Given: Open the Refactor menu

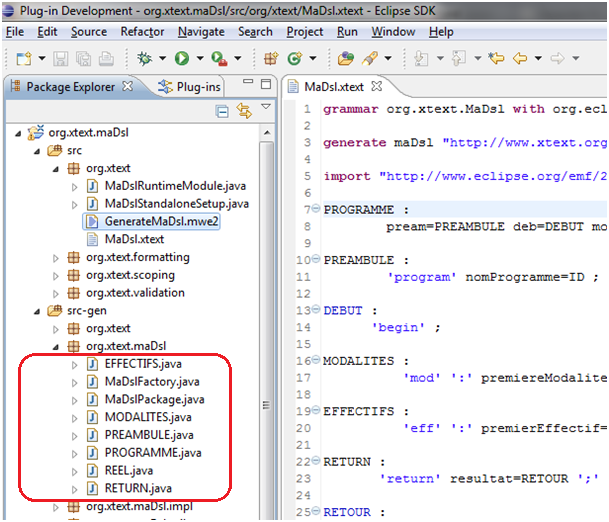Looking at the screenshot, I should point(142,32).
